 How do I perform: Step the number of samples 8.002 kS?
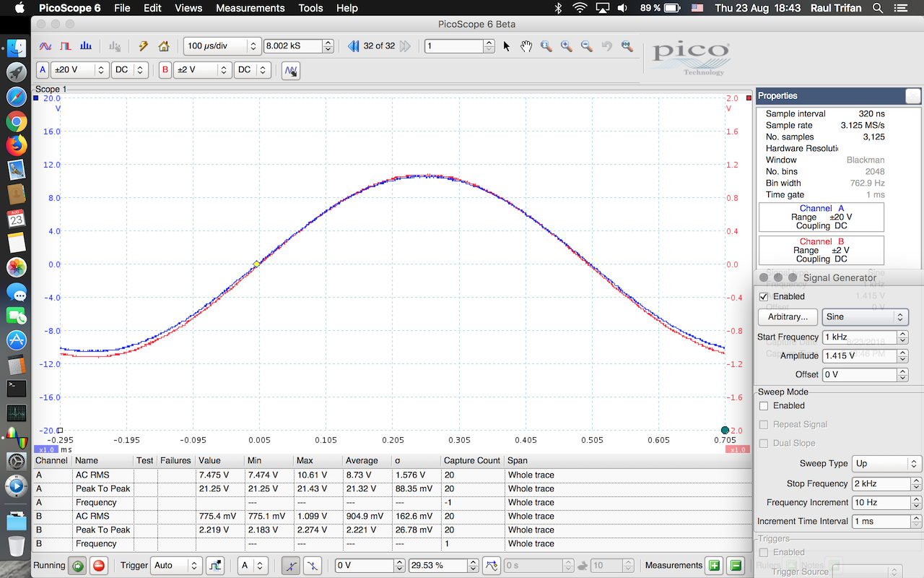(328, 46)
